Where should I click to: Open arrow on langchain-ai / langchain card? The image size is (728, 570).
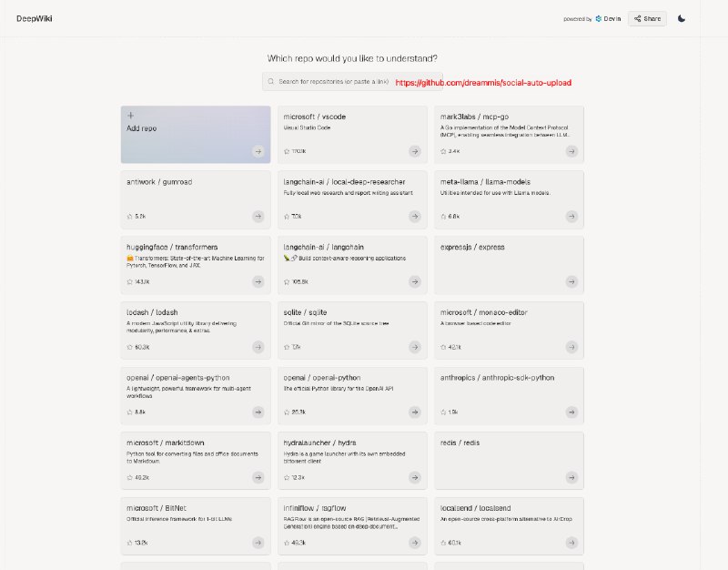click(x=415, y=281)
